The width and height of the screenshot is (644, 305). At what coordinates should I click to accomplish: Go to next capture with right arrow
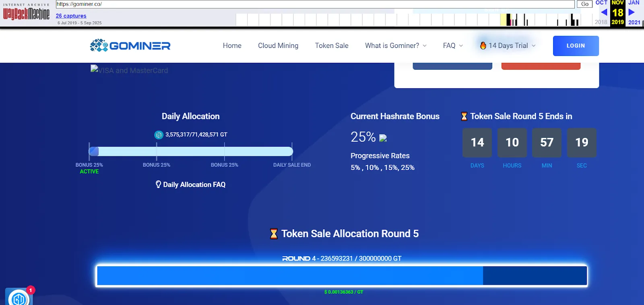click(x=632, y=12)
